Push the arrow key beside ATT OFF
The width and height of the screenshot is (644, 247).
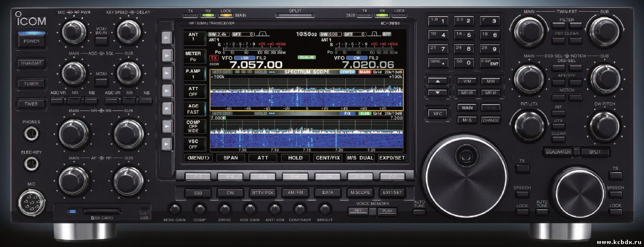168,90
